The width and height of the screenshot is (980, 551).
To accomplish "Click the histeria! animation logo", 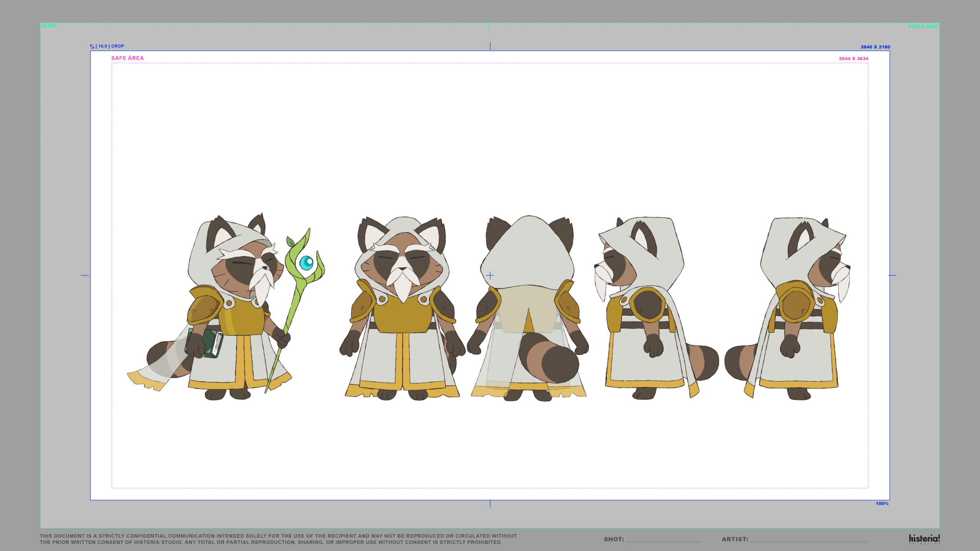I will pos(924,539).
